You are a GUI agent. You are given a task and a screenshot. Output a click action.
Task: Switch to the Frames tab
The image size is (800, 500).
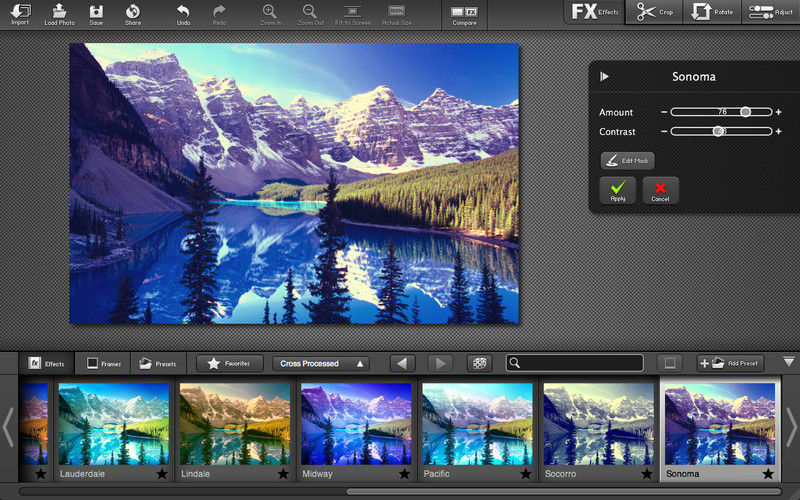click(104, 363)
